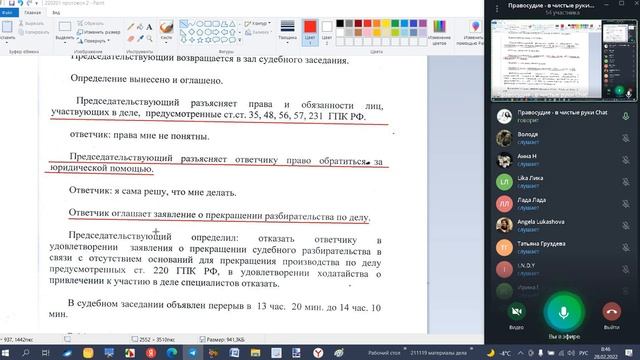Click the Crop (Обрезать) tool
Screen dimensions: 640x360
(91, 23)
